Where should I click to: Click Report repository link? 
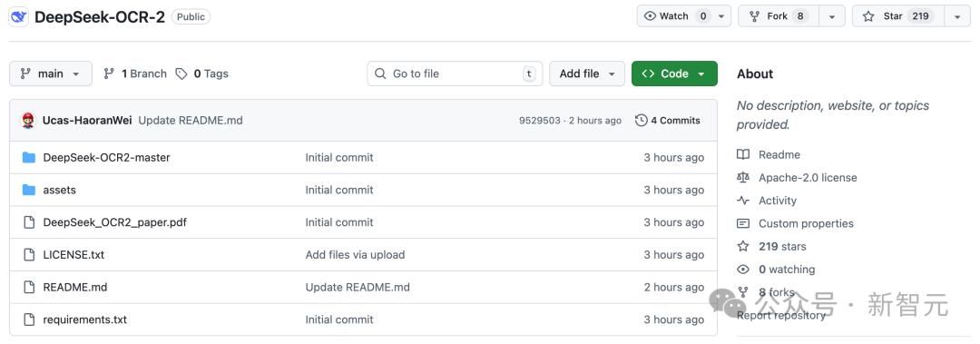click(x=781, y=315)
